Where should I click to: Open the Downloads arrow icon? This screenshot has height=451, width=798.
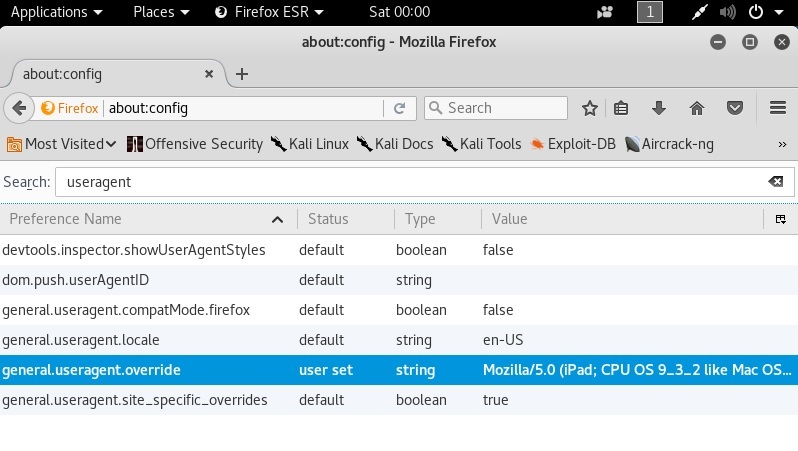(x=659, y=108)
